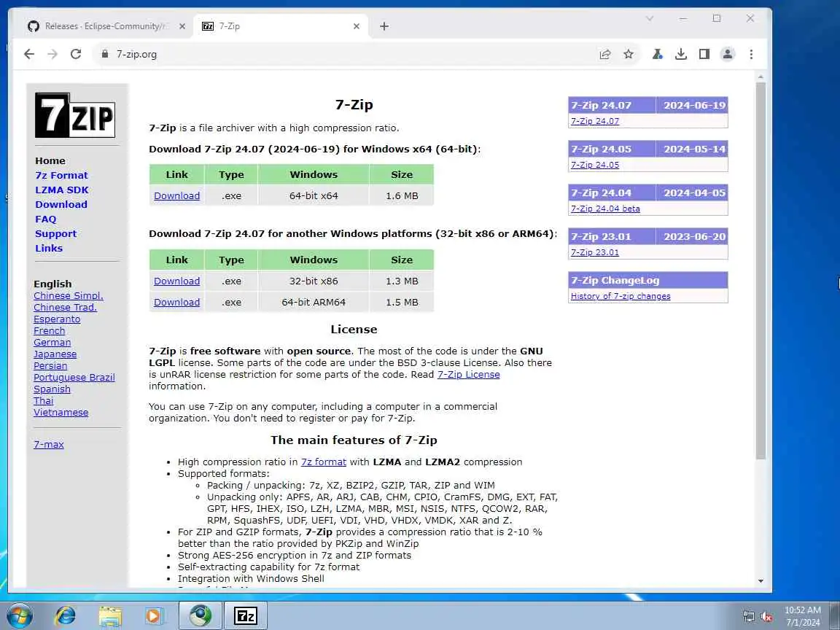The image size is (840, 630).
Task: Click the 7-Zip logo image
Action: (75, 115)
